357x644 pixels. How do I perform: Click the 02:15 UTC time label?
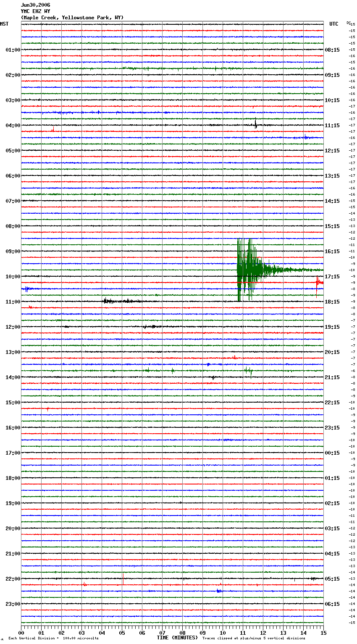tap(332, 503)
